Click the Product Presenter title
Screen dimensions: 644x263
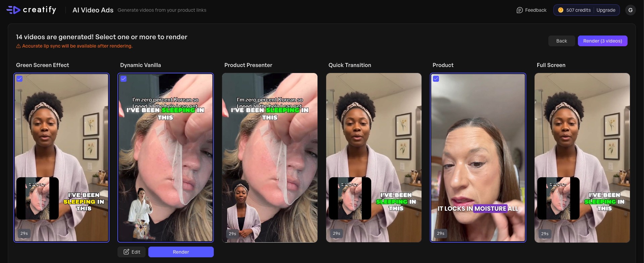[x=248, y=65]
